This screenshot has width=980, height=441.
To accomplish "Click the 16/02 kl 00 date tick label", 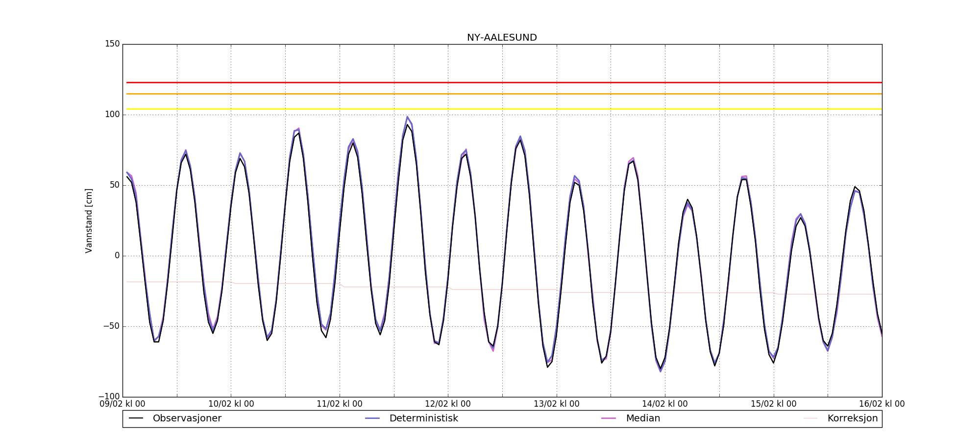I will 882,404.
